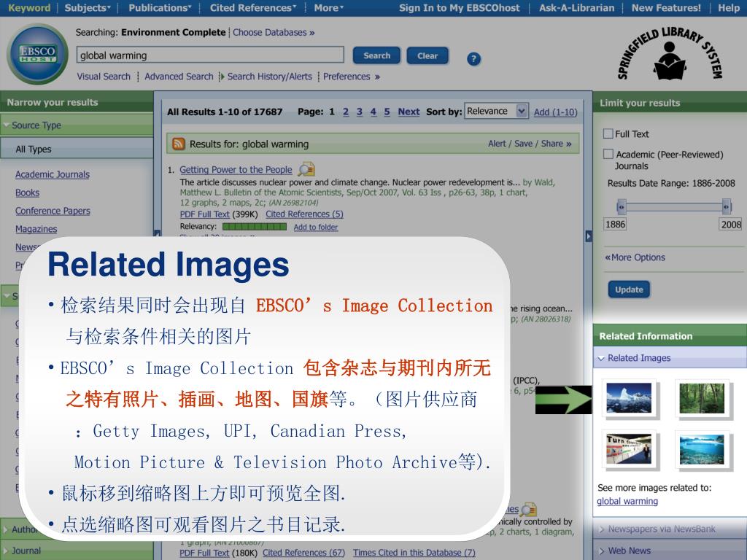Go to results page 3
The height and width of the screenshot is (560, 747).
click(x=359, y=112)
